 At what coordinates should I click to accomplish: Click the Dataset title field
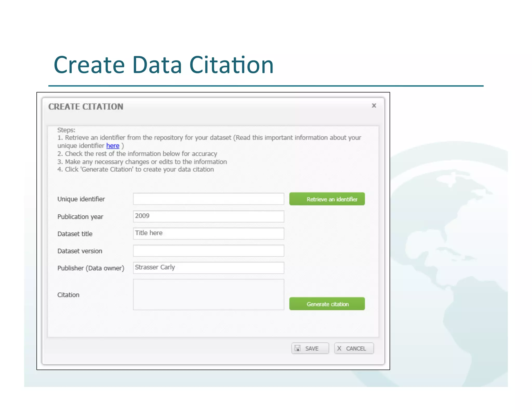209,233
